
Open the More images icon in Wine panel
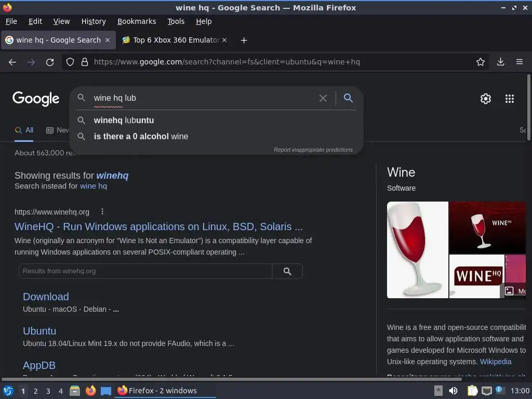pos(509,291)
